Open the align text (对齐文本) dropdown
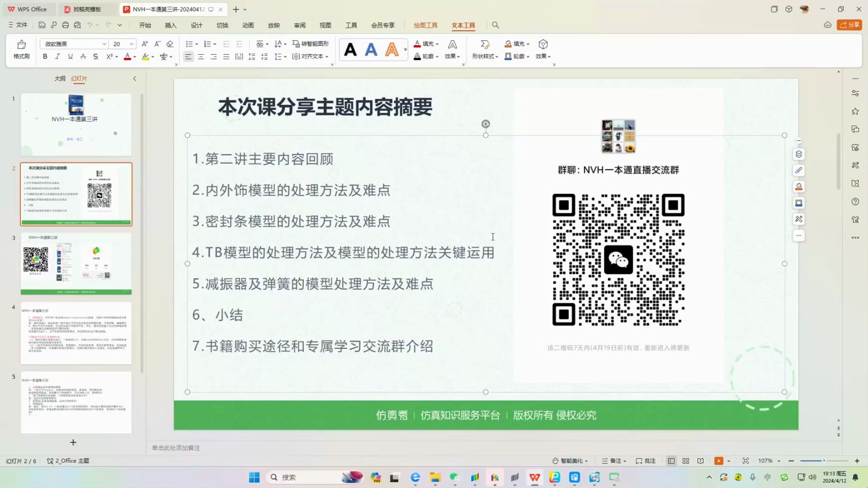Image resolution: width=868 pixels, height=488 pixels. (310, 56)
